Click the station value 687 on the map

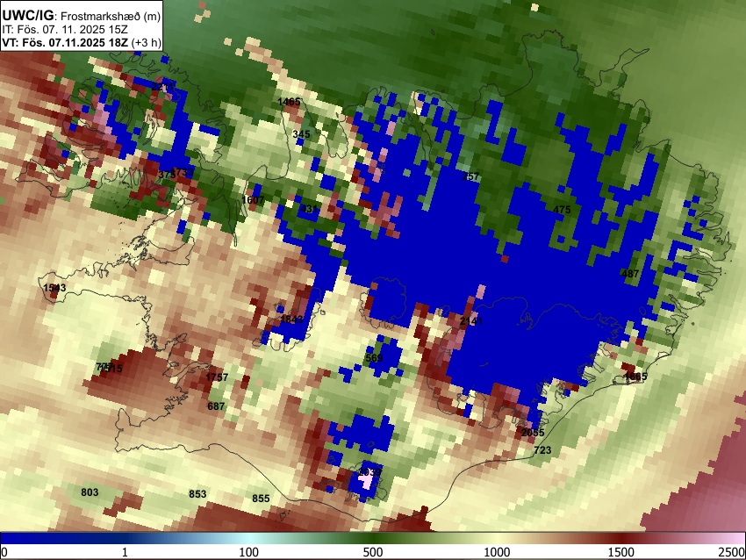(216, 406)
